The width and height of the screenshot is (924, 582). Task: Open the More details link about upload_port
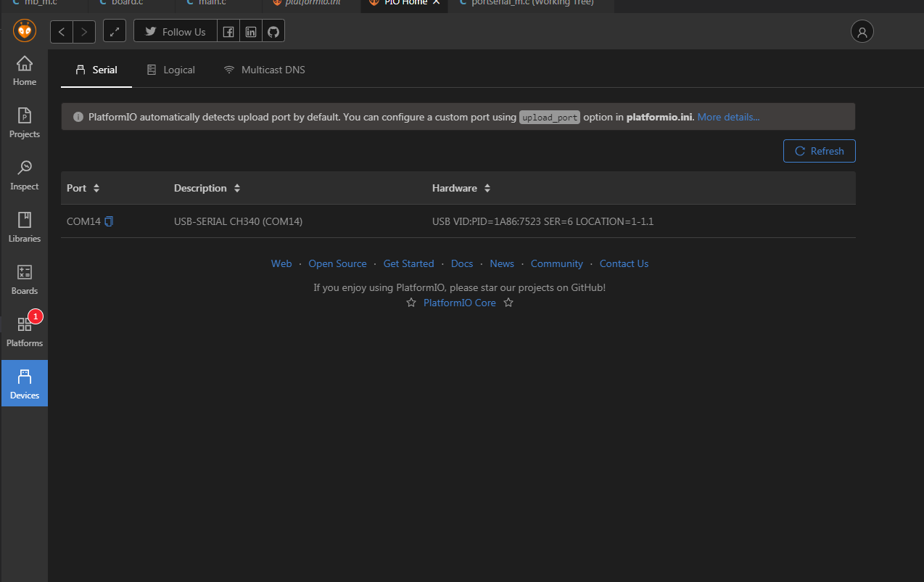pos(727,116)
